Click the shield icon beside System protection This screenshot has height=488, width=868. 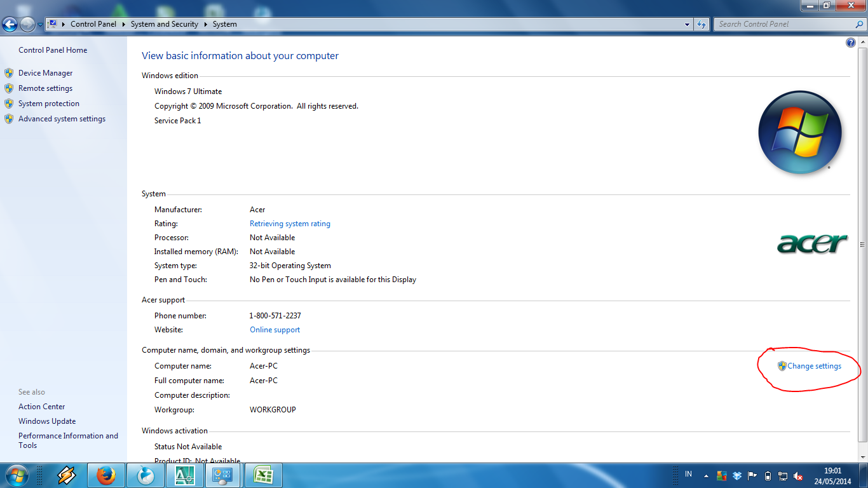click(9, 104)
